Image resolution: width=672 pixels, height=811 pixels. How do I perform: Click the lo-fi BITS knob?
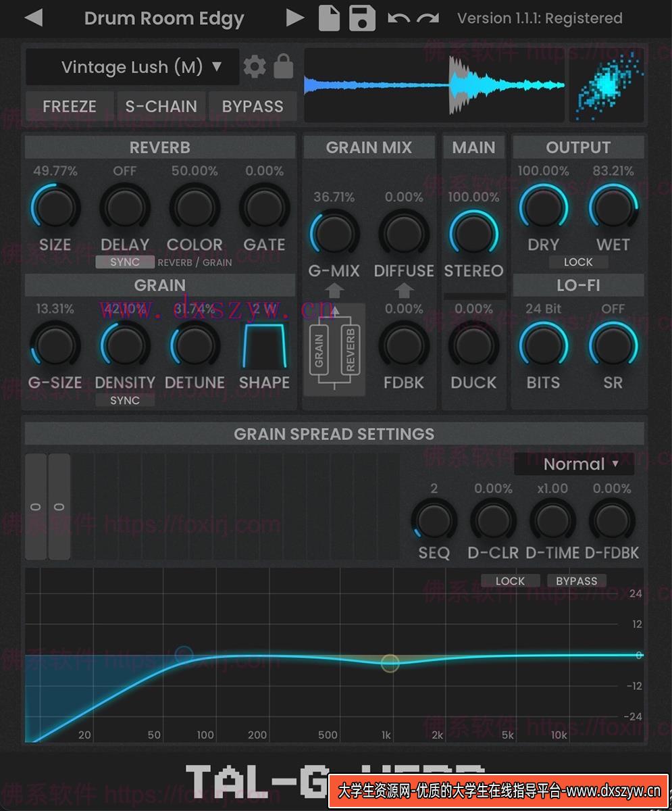[x=544, y=345]
